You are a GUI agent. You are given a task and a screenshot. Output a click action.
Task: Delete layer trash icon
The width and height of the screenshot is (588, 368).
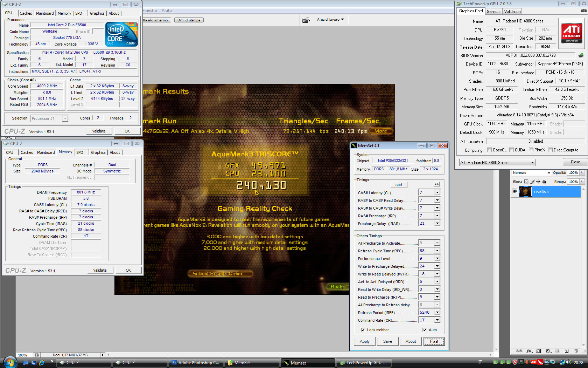pos(576,351)
